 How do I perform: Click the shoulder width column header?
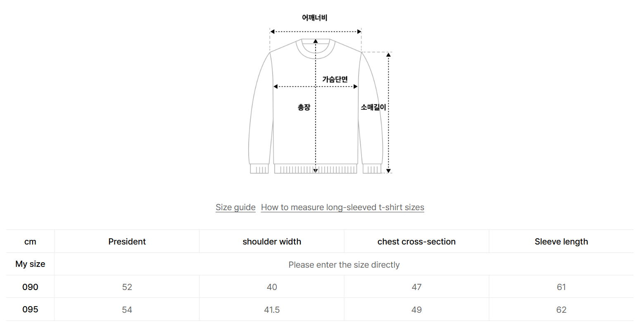[x=272, y=242]
